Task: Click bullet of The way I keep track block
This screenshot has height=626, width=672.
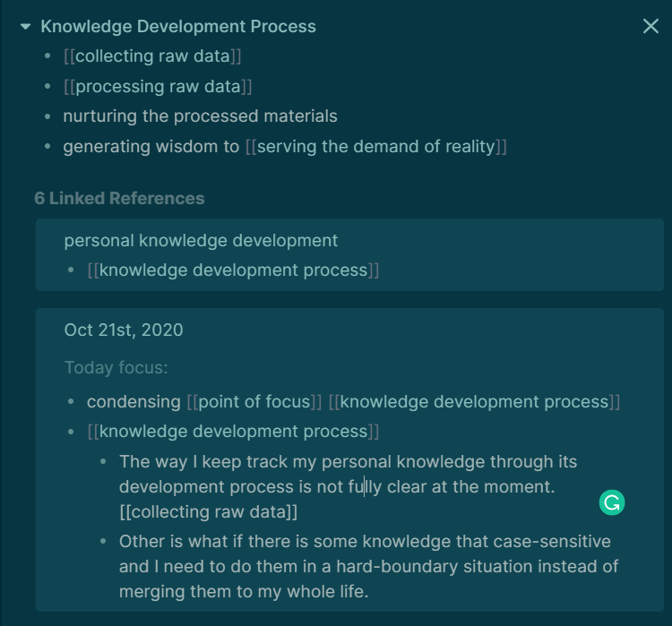Action: [103, 462]
